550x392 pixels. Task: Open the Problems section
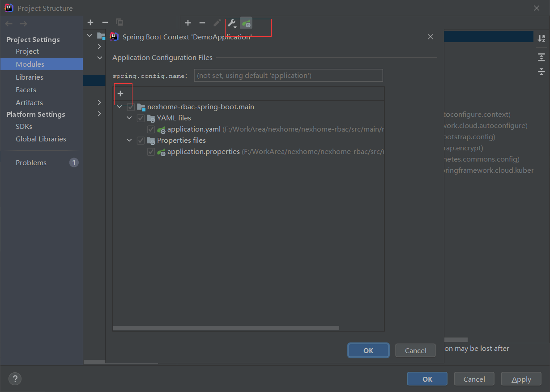click(x=31, y=162)
